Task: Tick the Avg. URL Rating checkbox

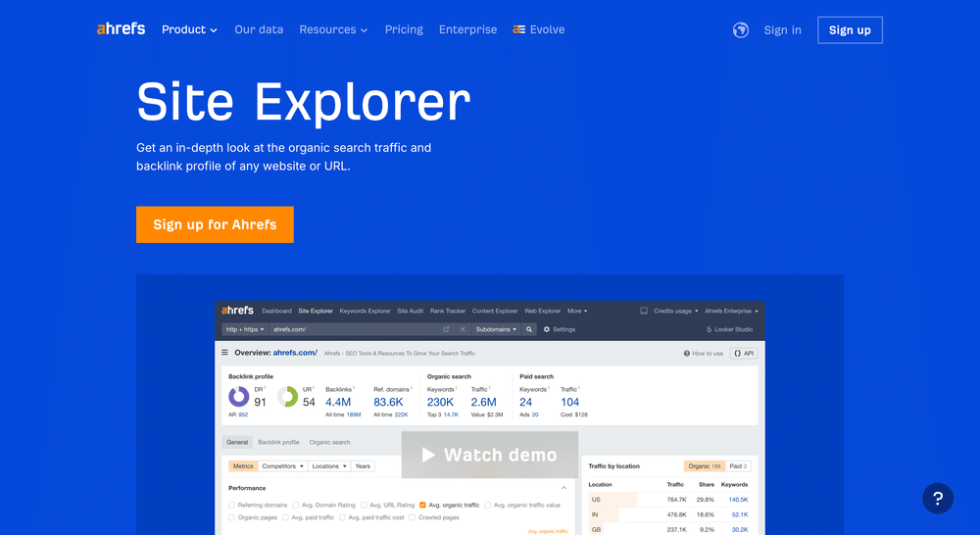Action: 364,505
